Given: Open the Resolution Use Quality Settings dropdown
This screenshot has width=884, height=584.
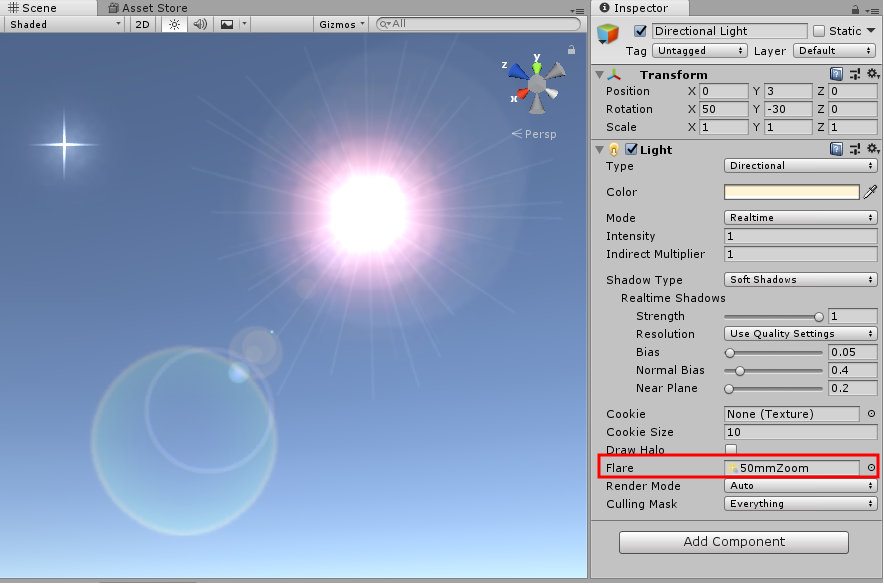Looking at the screenshot, I should tap(801, 334).
